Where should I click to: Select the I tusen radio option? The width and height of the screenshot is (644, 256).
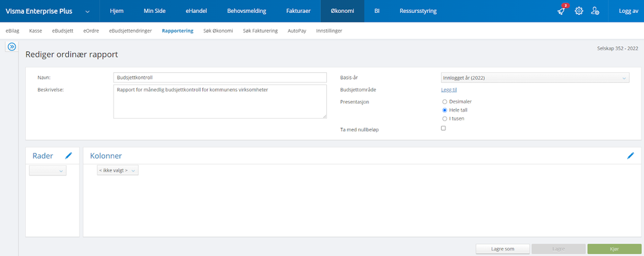(x=444, y=119)
